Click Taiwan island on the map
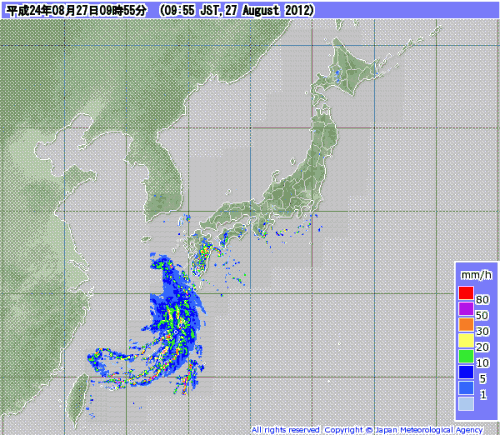 point(77,398)
